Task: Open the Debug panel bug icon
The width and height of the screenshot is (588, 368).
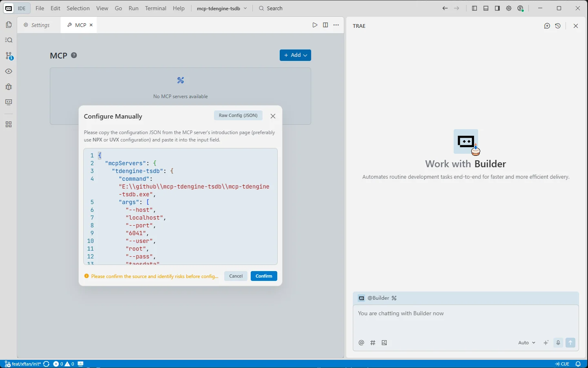Action: 9,87
